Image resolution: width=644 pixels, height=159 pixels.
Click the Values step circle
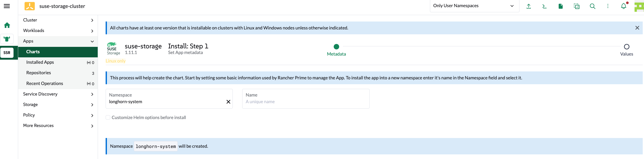click(626, 47)
